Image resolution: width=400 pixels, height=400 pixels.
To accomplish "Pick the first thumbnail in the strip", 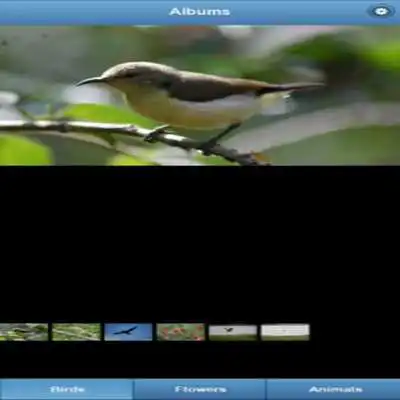I will [x=24, y=332].
